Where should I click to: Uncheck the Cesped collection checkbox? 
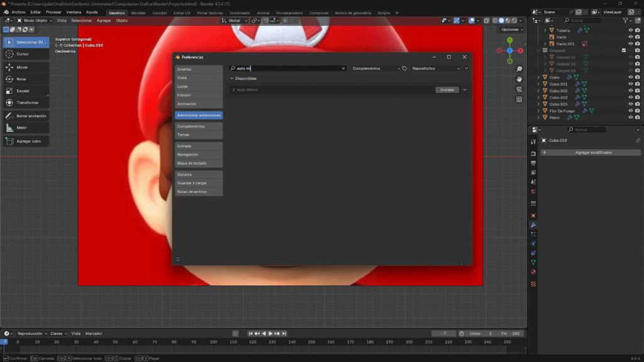(x=623, y=50)
